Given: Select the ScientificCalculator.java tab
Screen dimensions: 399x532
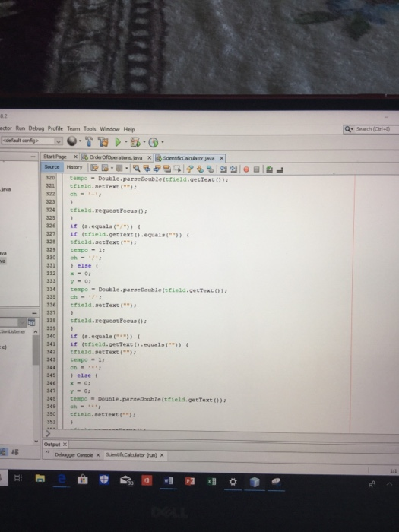Looking at the screenshot, I should coord(188,158).
